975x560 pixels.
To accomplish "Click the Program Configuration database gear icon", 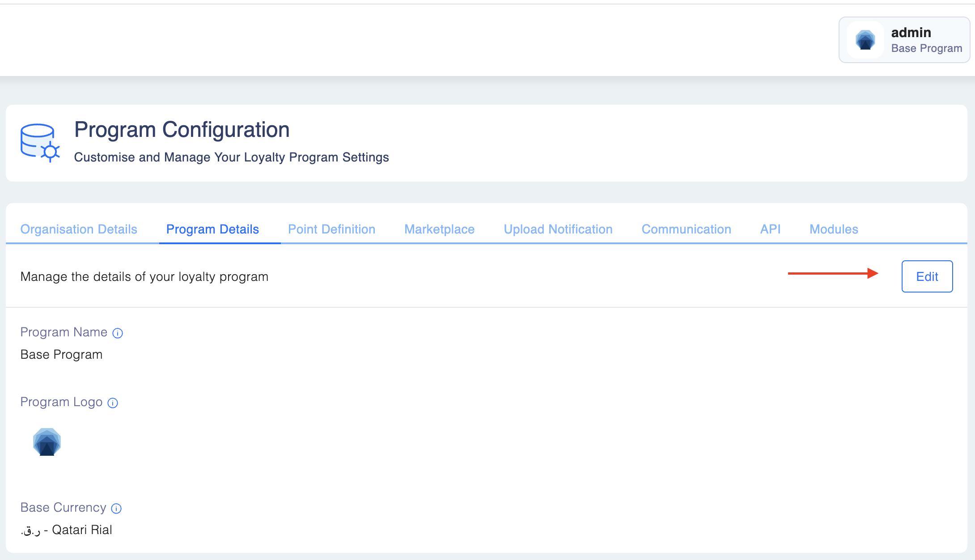I will [40, 143].
